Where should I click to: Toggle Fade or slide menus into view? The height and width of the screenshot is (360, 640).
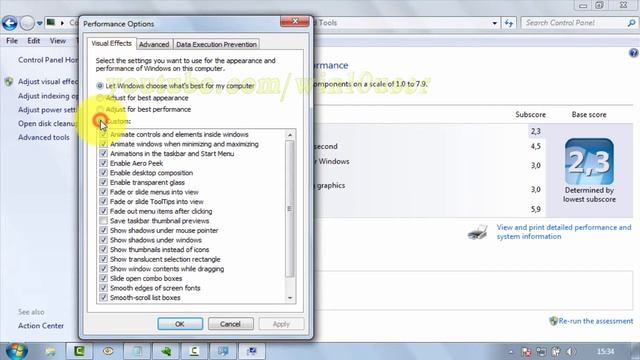click(104, 192)
